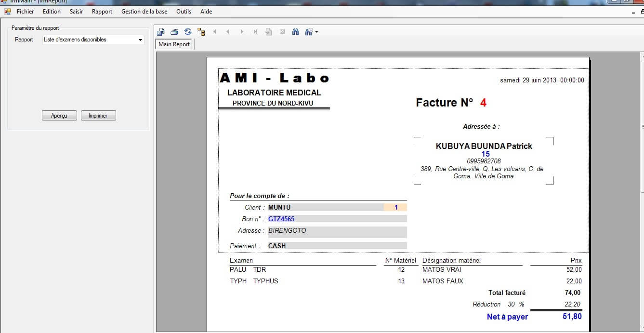
Task: Open Find with the binoculars icon
Action: click(x=295, y=32)
